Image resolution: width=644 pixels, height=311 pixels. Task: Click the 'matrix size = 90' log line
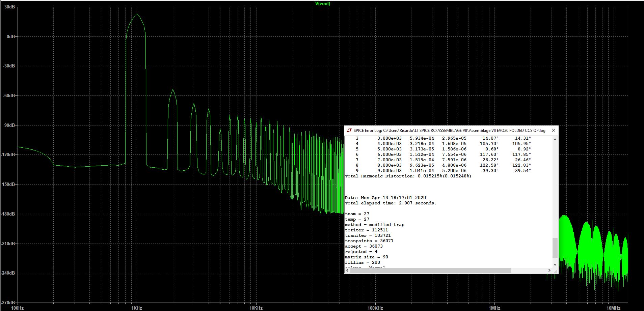367,257
